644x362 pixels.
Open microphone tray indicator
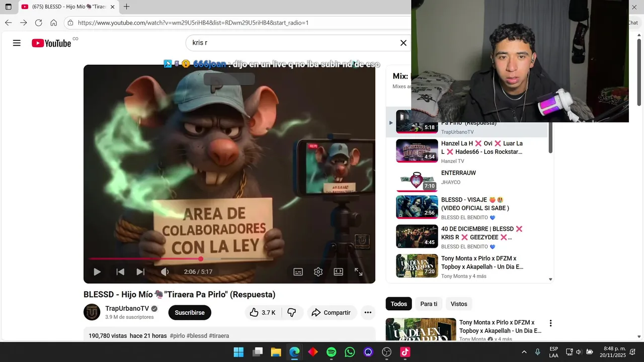[x=538, y=352]
